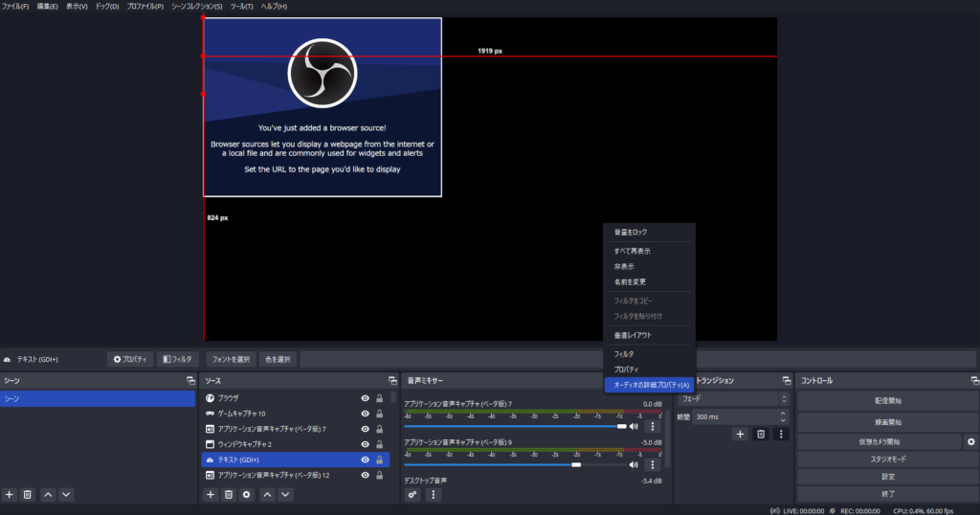980x515 pixels.
Task: Click the フォントを選択 button
Action: (x=231, y=359)
